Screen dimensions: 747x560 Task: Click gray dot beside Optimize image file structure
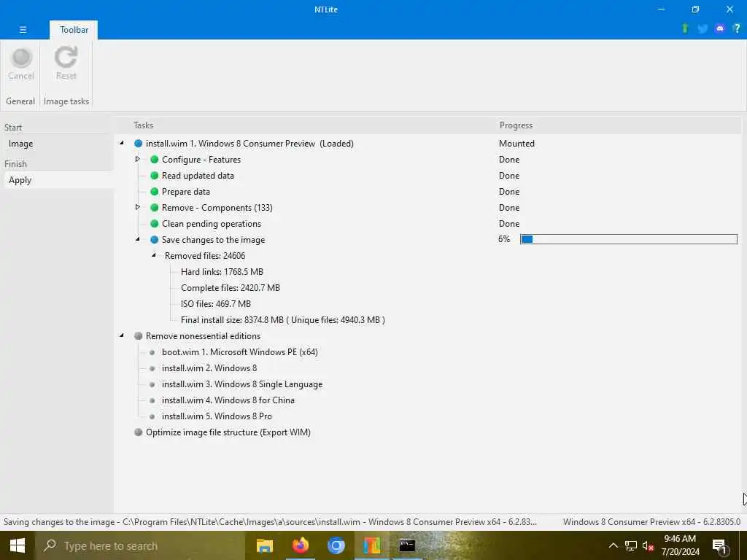(138, 432)
